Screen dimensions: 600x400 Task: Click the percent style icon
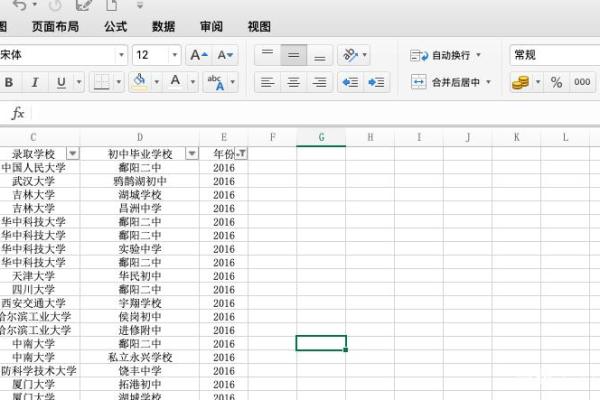coord(556,82)
